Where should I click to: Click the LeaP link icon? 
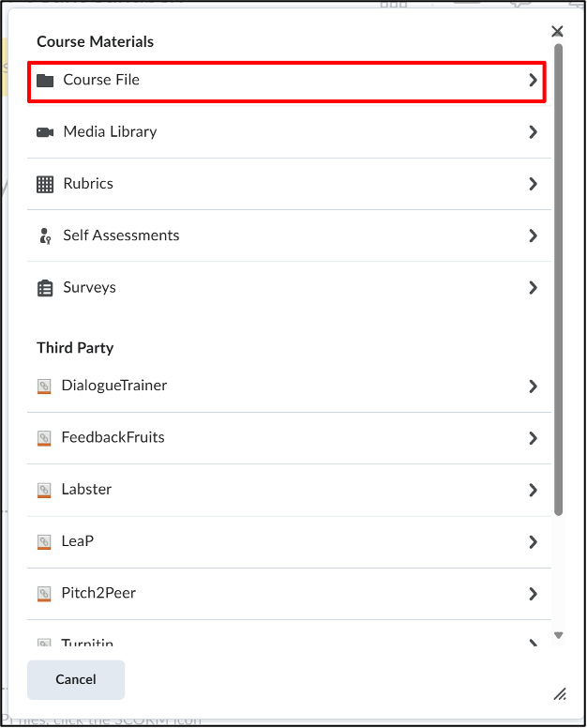(44, 542)
